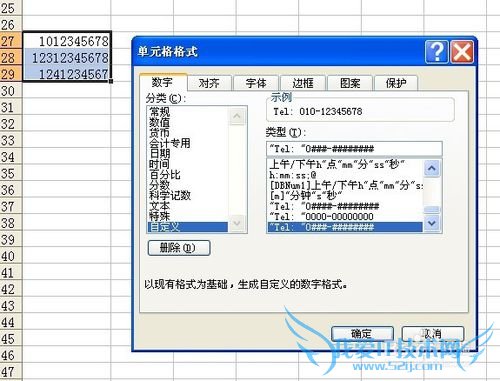Image resolution: width=500 pixels, height=381 pixels.
Task: Switch to the 边框 tab
Action: point(303,83)
